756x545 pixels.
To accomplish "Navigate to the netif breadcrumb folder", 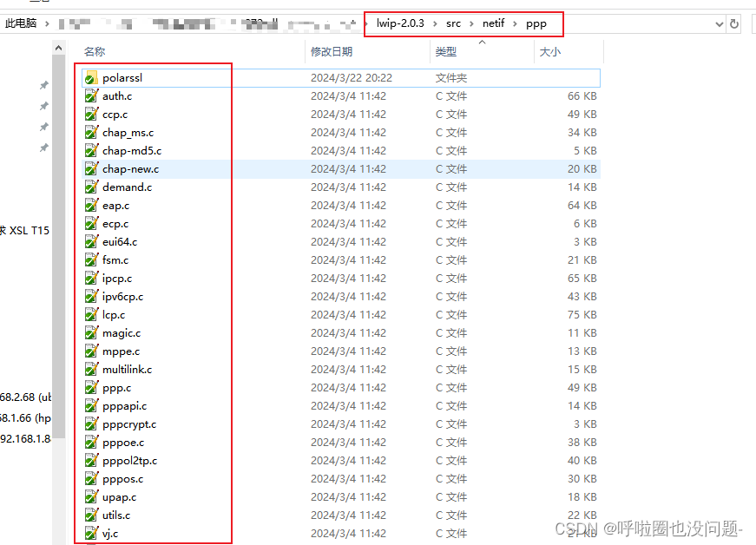I will click(x=493, y=23).
